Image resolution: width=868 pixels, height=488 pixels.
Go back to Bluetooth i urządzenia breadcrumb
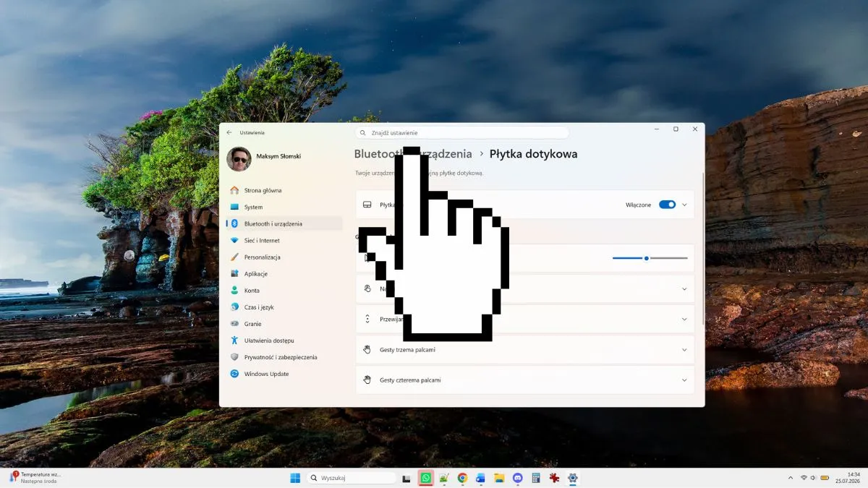[x=413, y=154]
